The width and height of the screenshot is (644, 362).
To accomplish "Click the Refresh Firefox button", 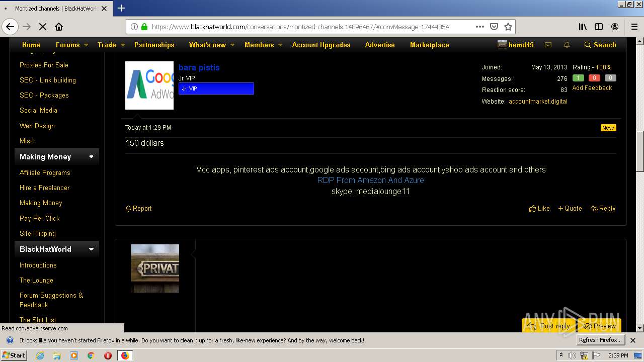I will click(x=601, y=340).
